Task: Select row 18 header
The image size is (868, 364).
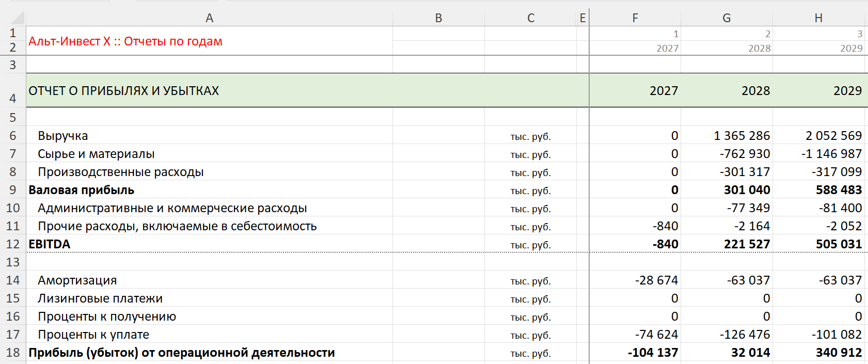Action: coord(13,352)
